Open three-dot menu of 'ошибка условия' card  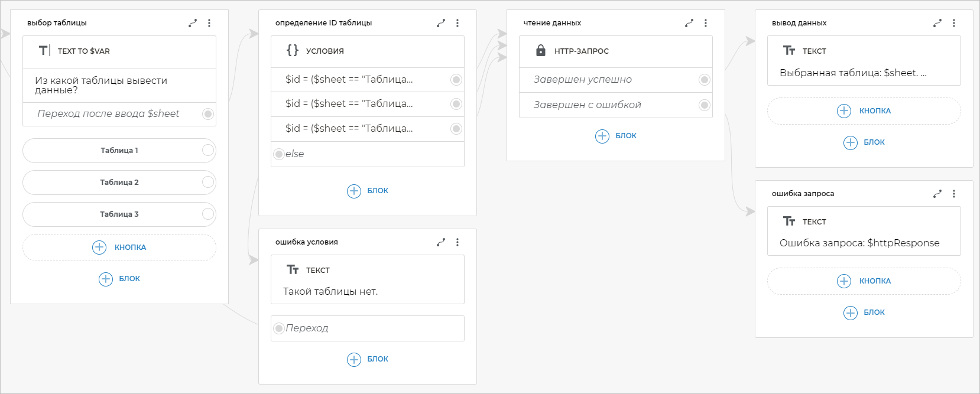click(457, 242)
